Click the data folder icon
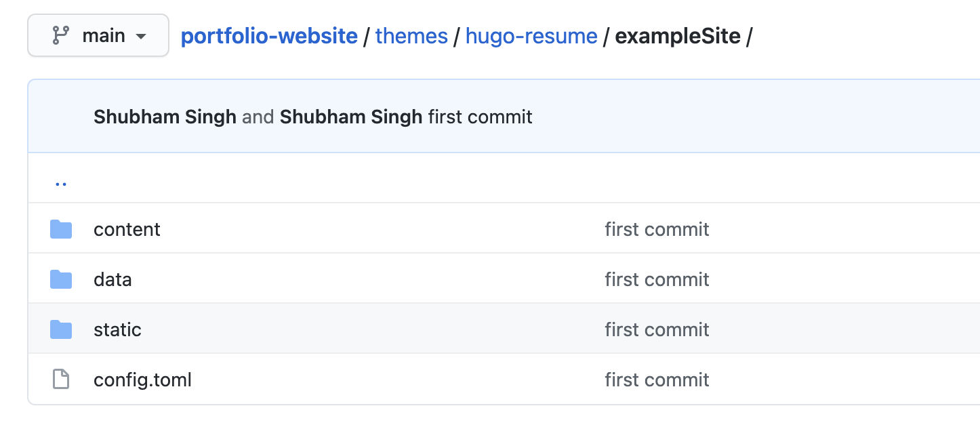Viewport: 980px width, 446px height. pyautogui.click(x=61, y=279)
